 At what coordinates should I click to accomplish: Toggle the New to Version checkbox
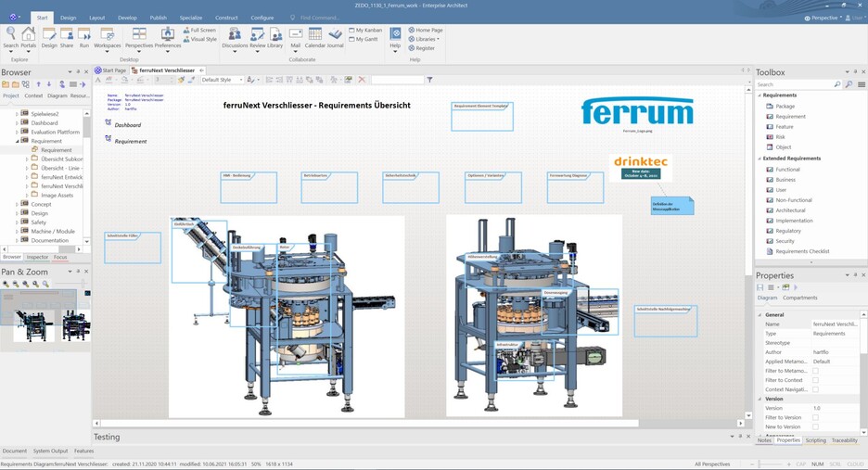pyautogui.click(x=815, y=426)
